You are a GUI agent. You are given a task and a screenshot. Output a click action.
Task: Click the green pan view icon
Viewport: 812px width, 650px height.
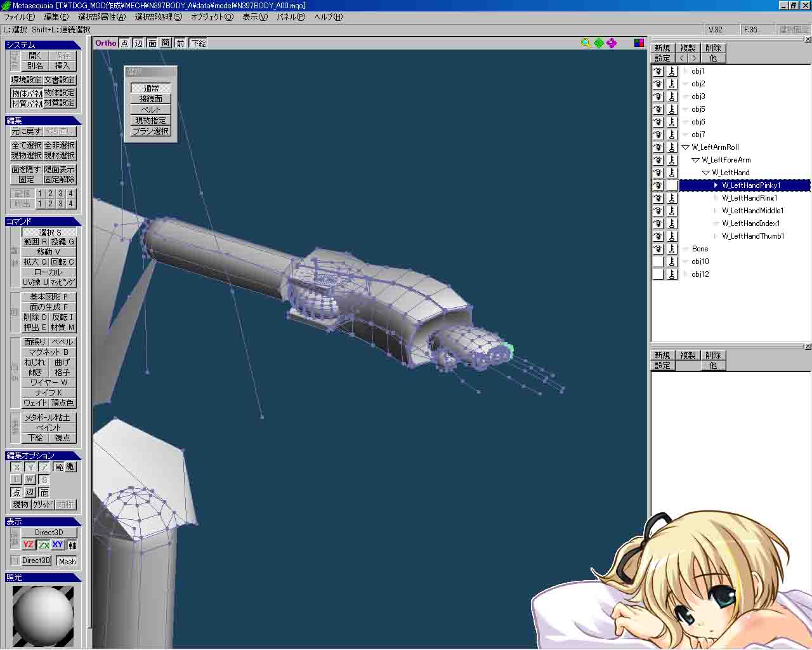[x=598, y=43]
